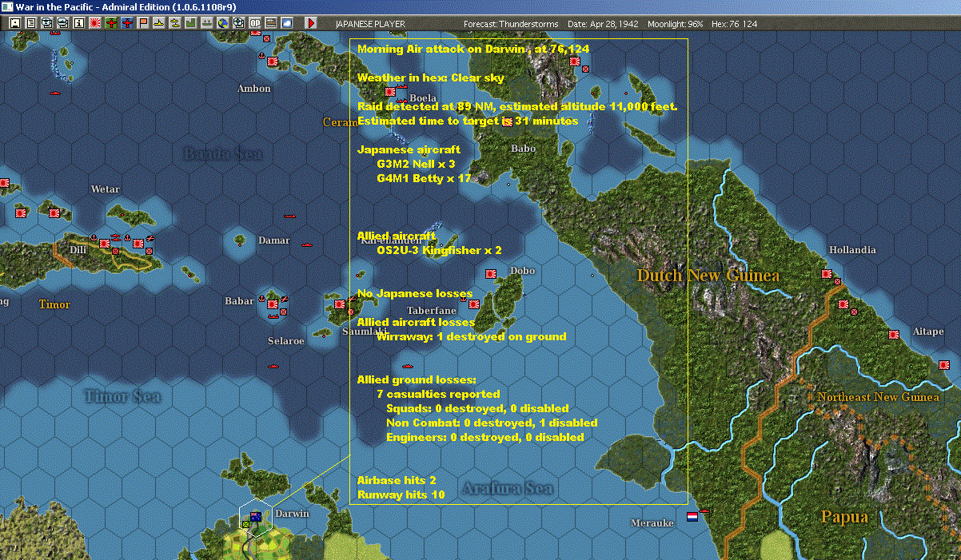Open the blue cloud weather toolbar icon
Screen dimensions: 961x560
click(287, 23)
